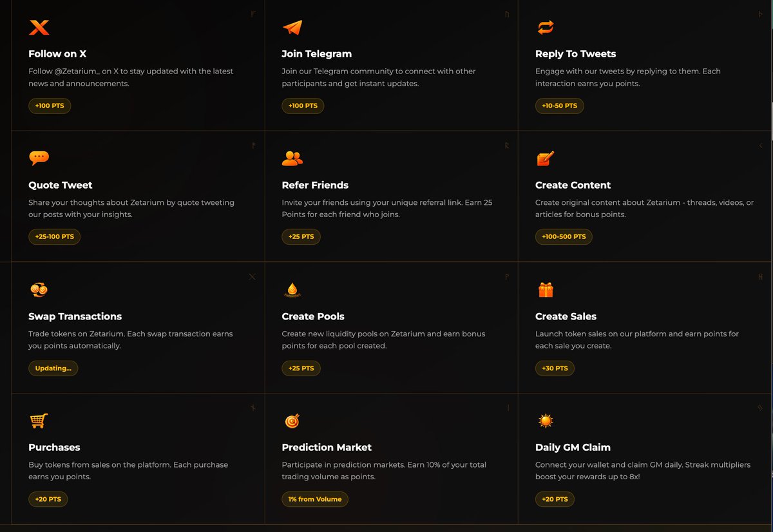This screenshot has width=773, height=532.
Task: Click the Join Telegram heading
Action: (x=317, y=54)
